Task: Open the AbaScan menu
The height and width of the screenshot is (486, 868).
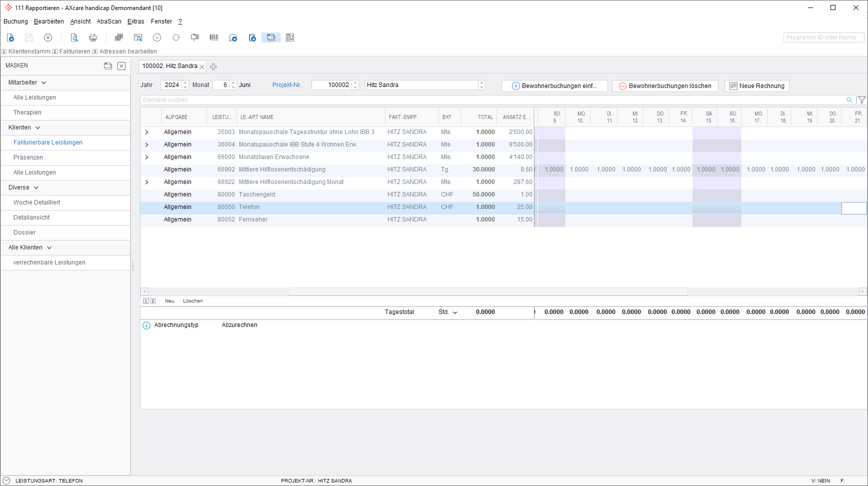Action: 109,21
